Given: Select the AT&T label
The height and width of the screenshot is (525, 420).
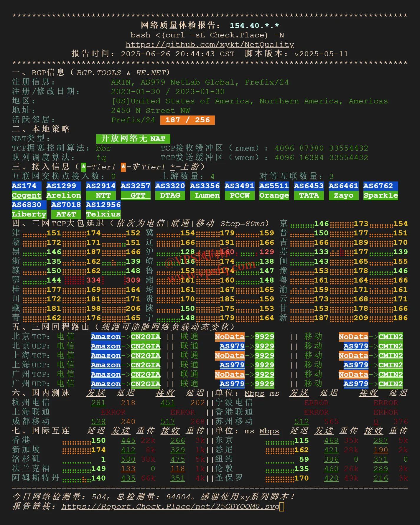Looking at the screenshot, I should point(66,214).
